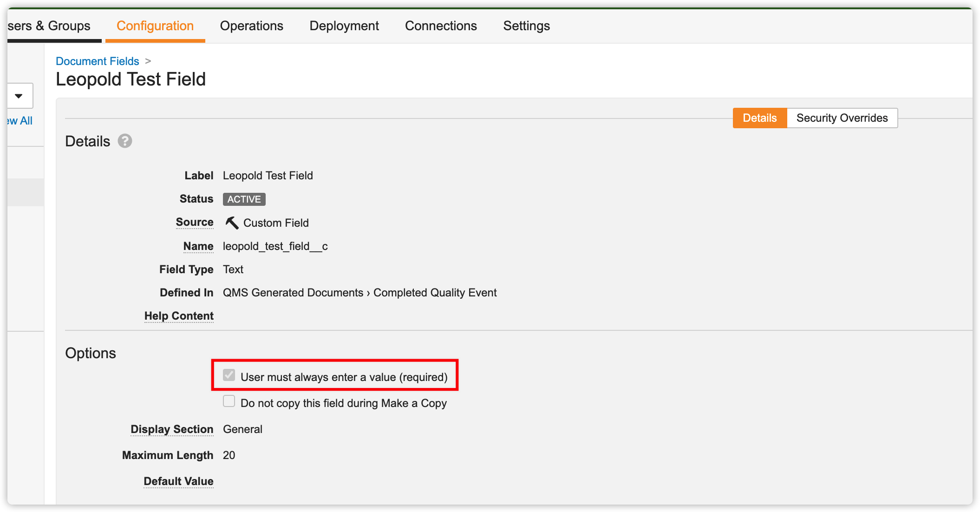
Task: Open the Deployment tab
Action: click(x=344, y=26)
